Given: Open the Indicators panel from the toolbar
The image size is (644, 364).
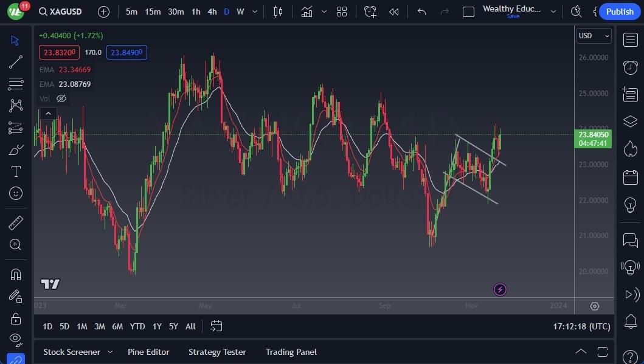Looking at the screenshot, I should [307, 11].
